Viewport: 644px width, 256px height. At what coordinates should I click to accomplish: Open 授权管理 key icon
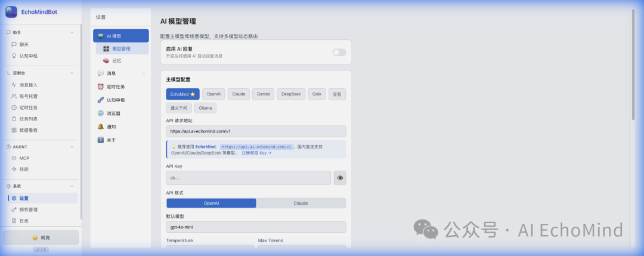click(x=14, y=209)
